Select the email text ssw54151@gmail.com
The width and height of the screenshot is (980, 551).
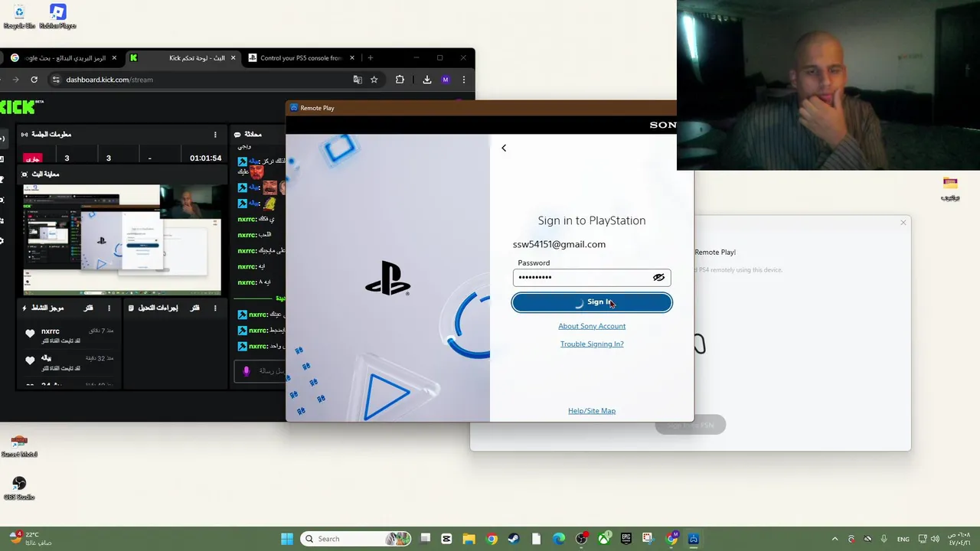coord(559,244)
